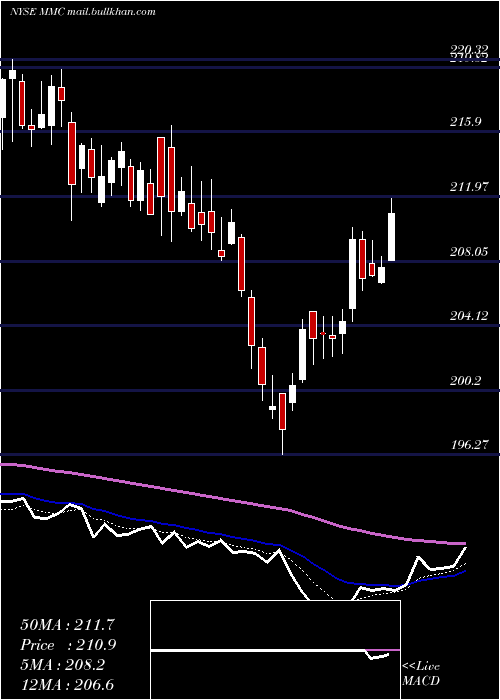Click the 208.05 price level label

click(468, 252)
